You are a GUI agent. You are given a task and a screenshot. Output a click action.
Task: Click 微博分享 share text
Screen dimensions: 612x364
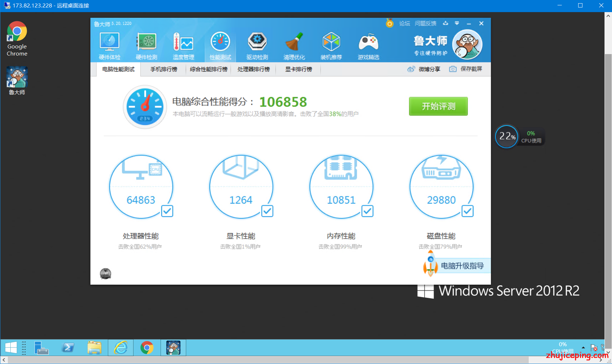point(429,69)
